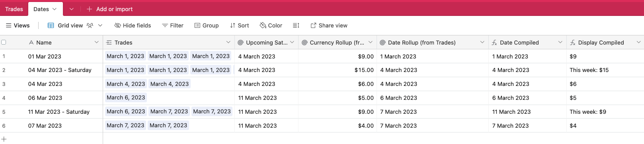Click the Hide fields eye icon

click(117, 25)
